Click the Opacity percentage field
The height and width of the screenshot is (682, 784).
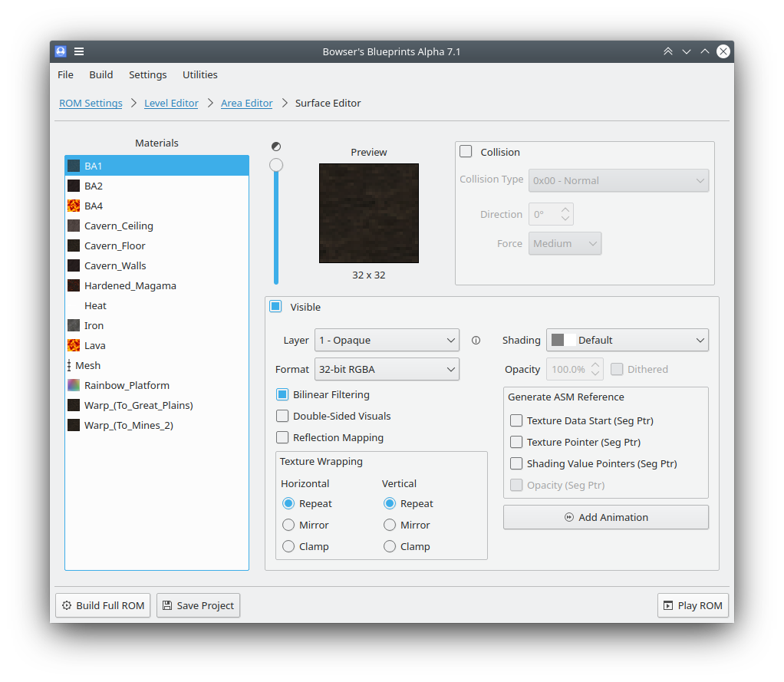(x=575, y=370)
